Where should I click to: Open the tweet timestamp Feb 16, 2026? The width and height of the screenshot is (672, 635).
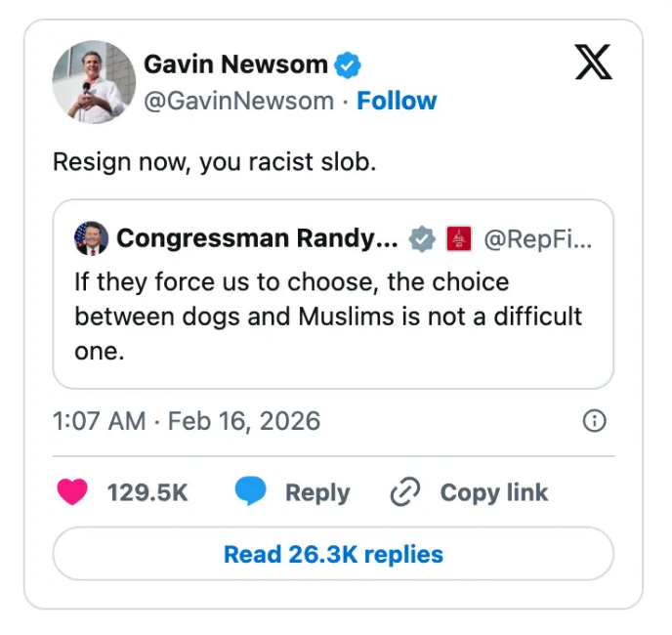click(x=187, y=421)
